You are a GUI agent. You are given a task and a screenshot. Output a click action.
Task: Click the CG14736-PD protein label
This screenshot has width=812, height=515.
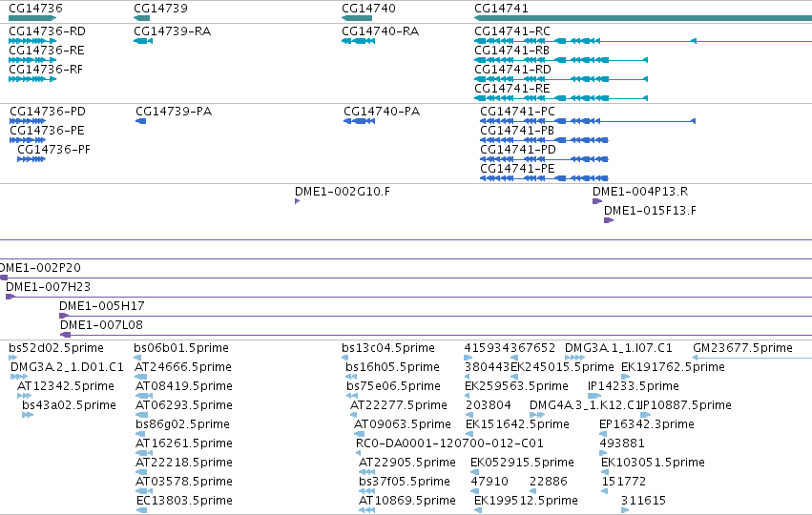tap(48, 112)
